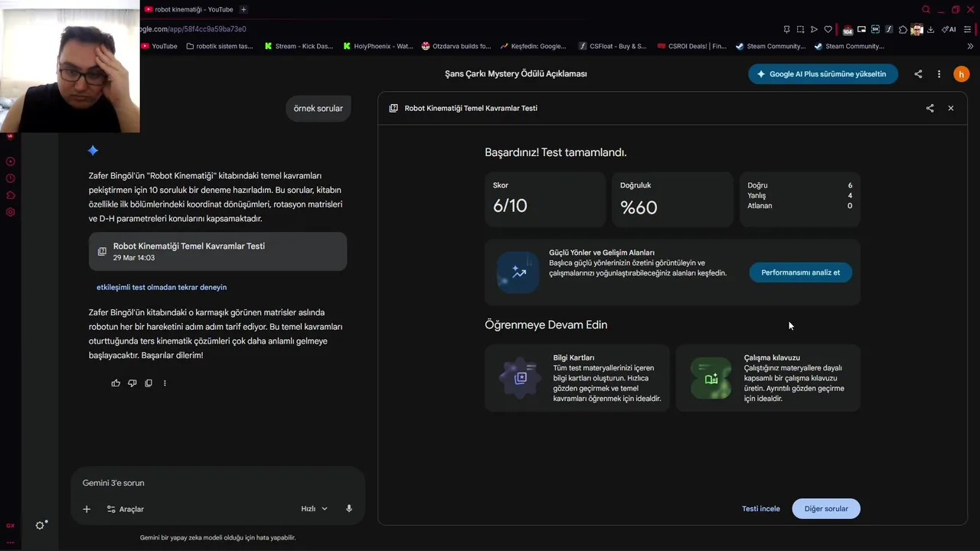This screenshot has height=551, width=980.
Task: Click the Performansımı analiz et button
Action: 800,272
